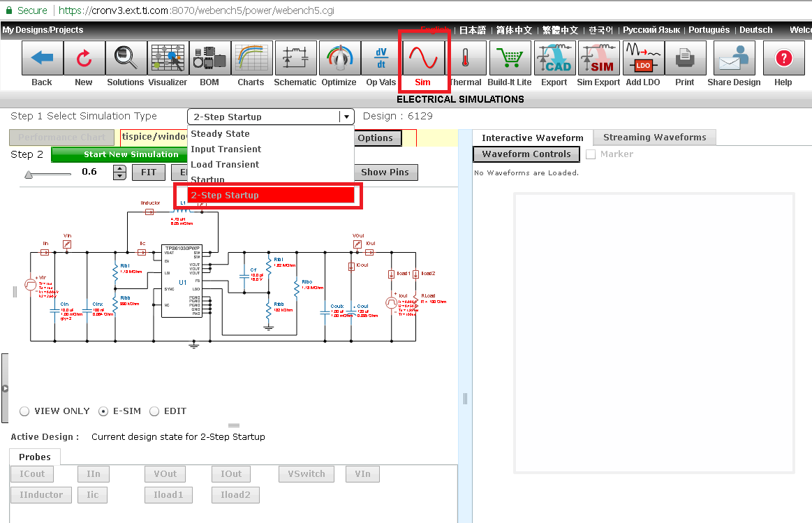
Task: Choose 2-Step Startup in the dropdown list
Action: point(271,196)
